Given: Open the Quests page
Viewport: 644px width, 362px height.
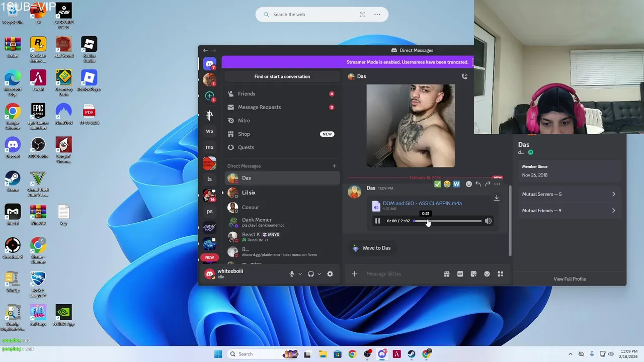Looking at the screenshot, I should point(282,147).
